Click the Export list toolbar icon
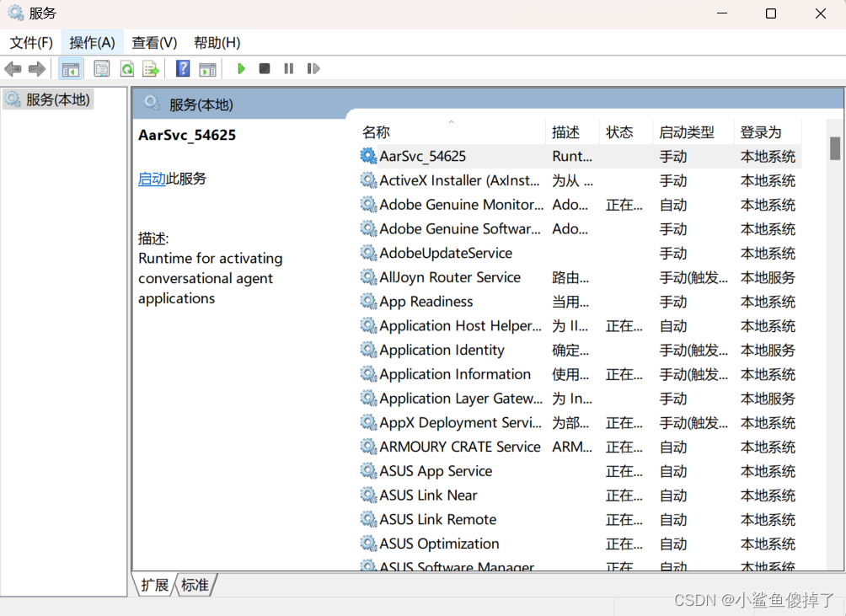The height and width of the screenshot is (616, 846). pyautogui.click(x=151, y=69)
